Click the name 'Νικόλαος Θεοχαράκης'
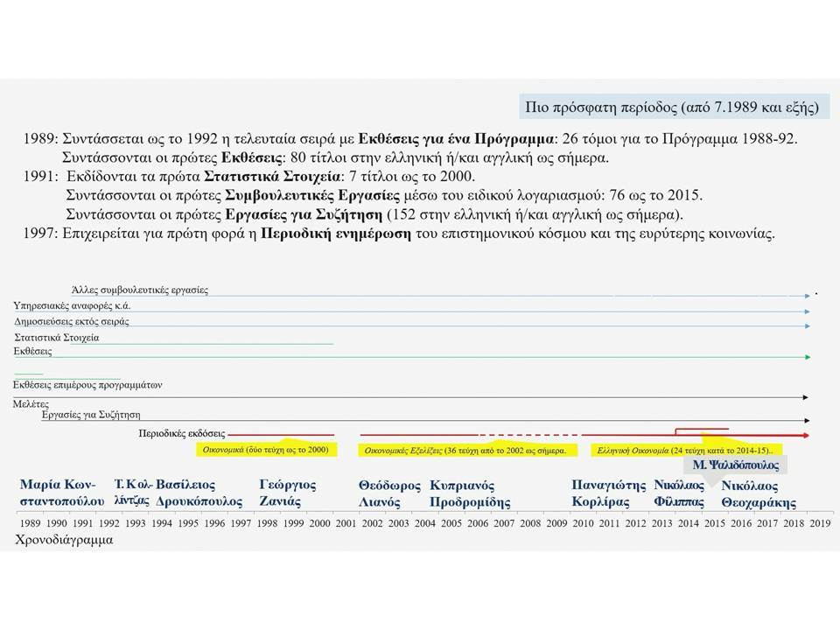This screenshot has height=630, width=840. tap(759, 493)
